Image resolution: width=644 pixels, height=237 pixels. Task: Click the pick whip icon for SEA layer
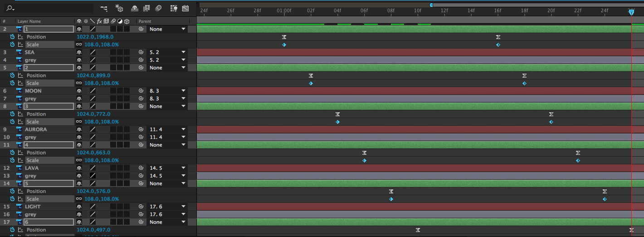click(x=141, y=52)
